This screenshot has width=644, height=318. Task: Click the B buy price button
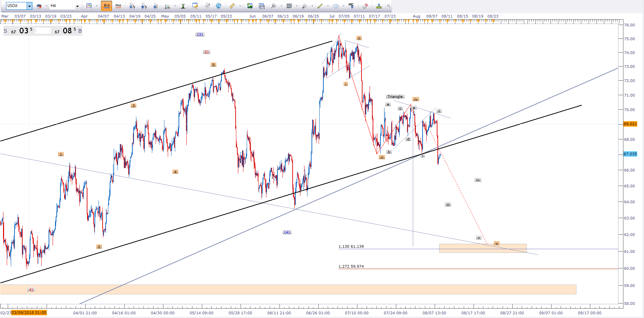click(x=80, y=31)
